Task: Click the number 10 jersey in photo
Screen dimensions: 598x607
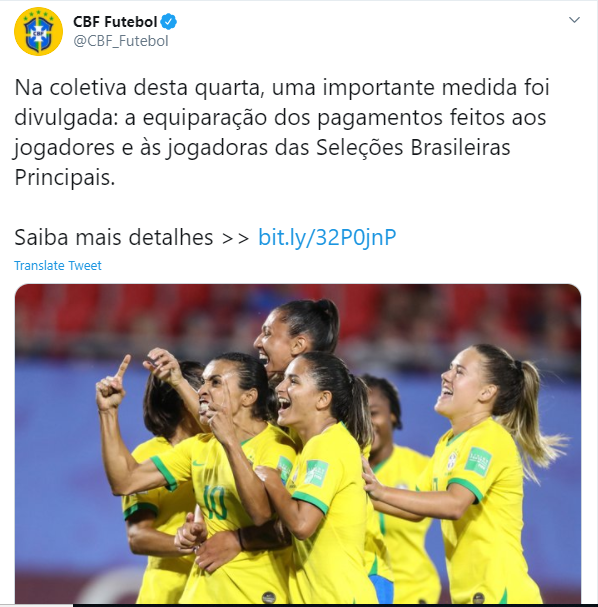Action: coord(216,502)
